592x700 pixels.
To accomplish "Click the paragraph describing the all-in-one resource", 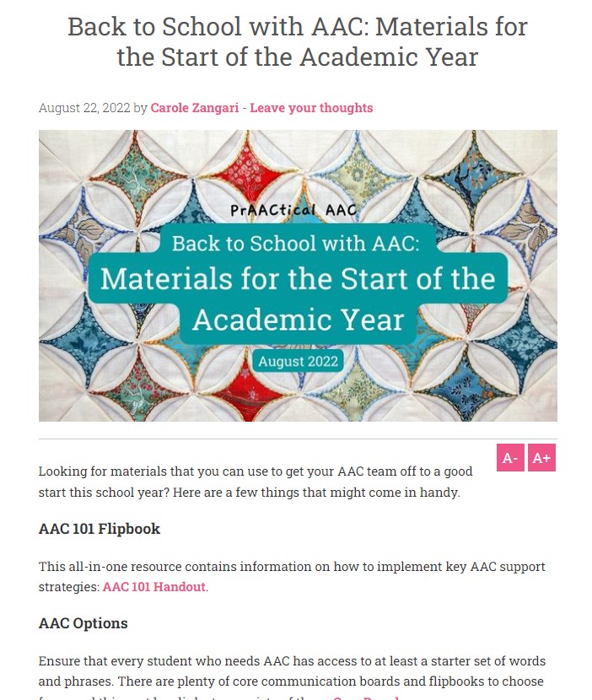I will pyautogui.click(x=292, y=576).
